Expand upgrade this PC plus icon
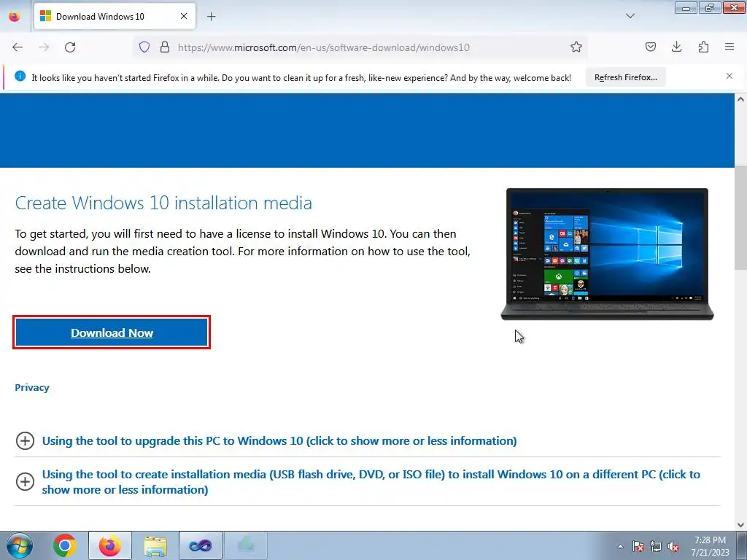This screenshot has width=747, height=560. click(26, 441)
